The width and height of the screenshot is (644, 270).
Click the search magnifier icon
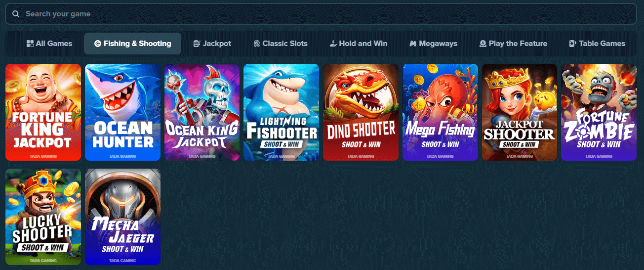point(16,14)
